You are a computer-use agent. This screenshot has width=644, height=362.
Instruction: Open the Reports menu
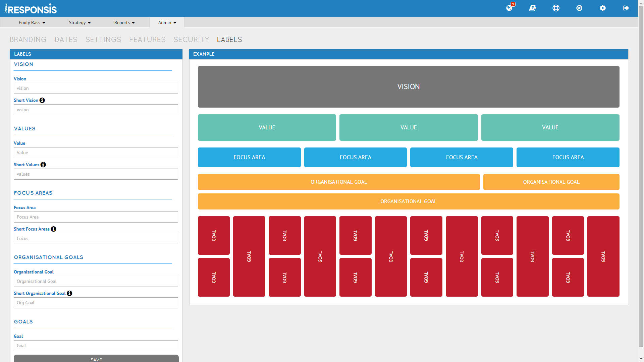(124, 22)
